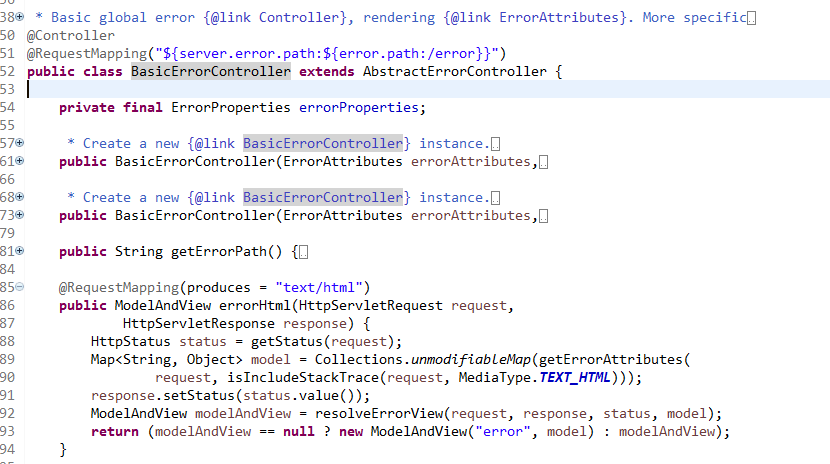Click the highlighted BasicErrorController link on line 57
Viewport: 830px width, 464px height.
click(x=323, y=143)
